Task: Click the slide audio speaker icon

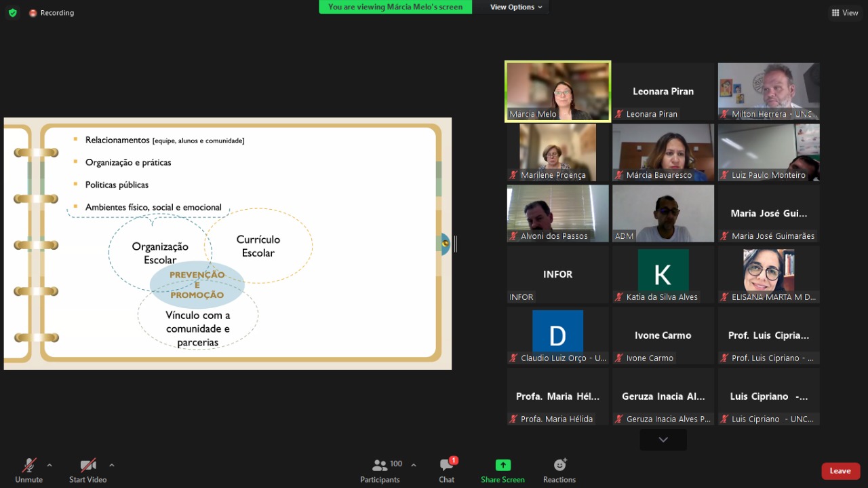Action: point(445,244)
